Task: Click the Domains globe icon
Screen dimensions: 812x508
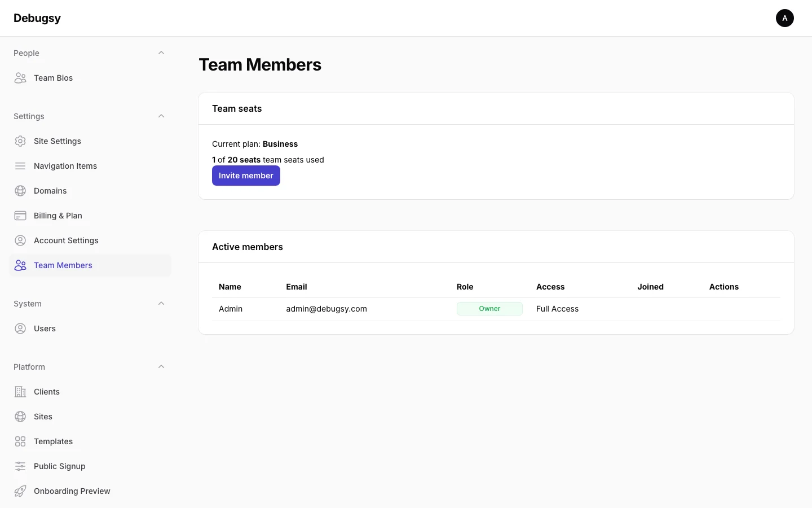Action: pos(20,191)
